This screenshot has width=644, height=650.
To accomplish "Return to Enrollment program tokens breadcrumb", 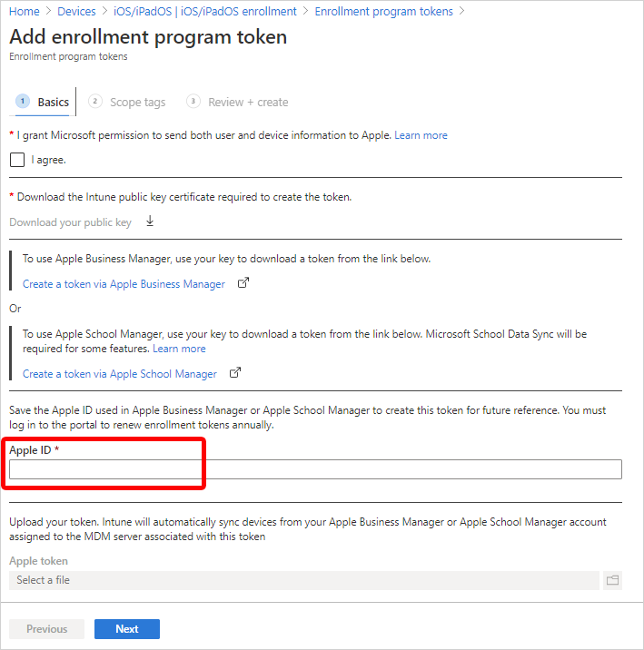I will tap(383, 11).
